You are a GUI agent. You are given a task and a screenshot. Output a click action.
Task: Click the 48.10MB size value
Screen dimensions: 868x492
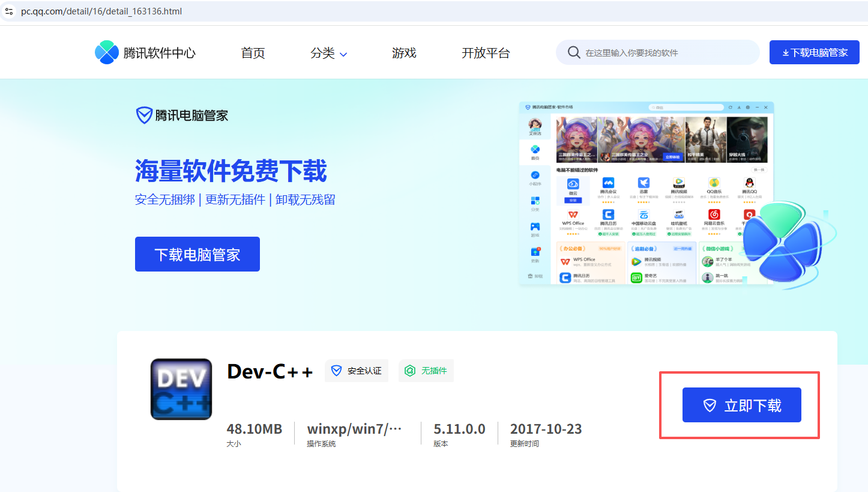click(x=255, y=429)
